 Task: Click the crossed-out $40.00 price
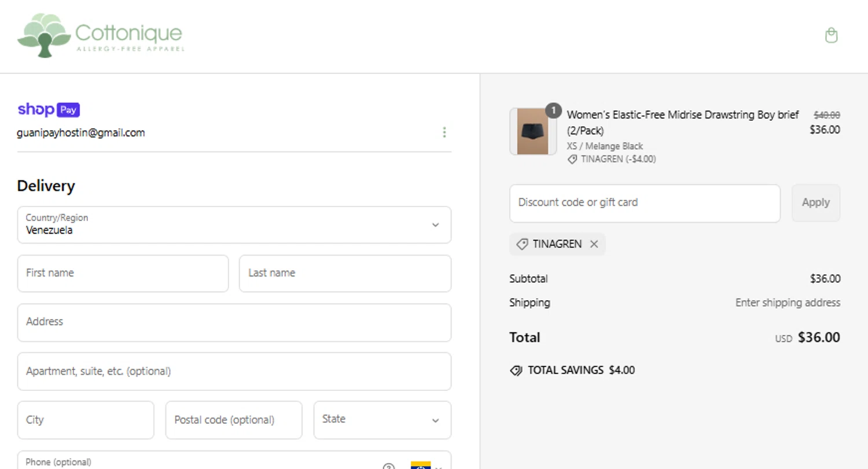[827, 115]
